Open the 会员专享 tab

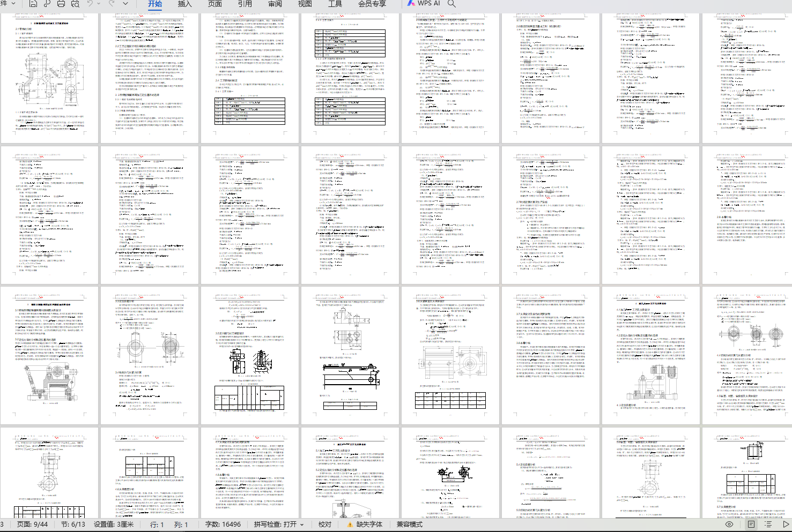coord(372,4)
